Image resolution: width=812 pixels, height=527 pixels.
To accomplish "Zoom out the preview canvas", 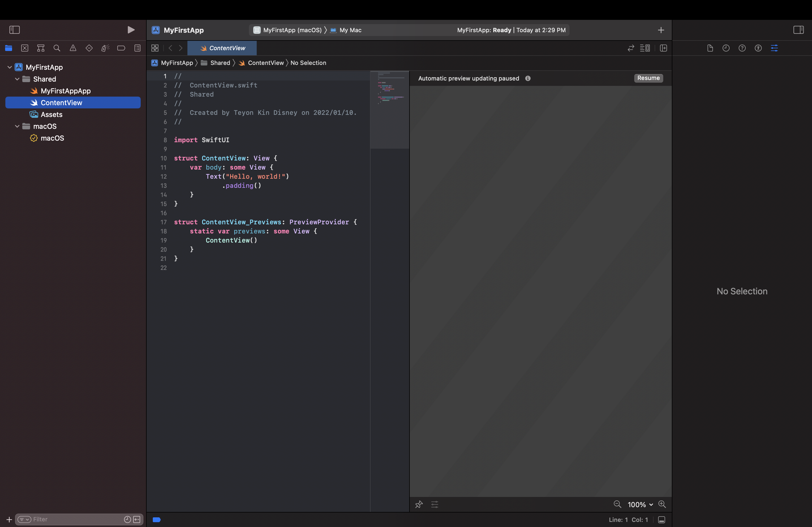I will pos(617,504).
